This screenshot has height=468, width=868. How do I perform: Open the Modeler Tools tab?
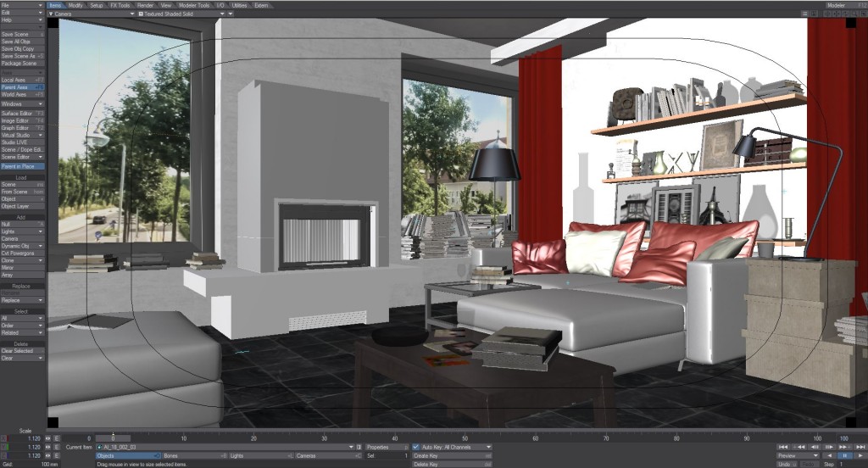point(194,5)
